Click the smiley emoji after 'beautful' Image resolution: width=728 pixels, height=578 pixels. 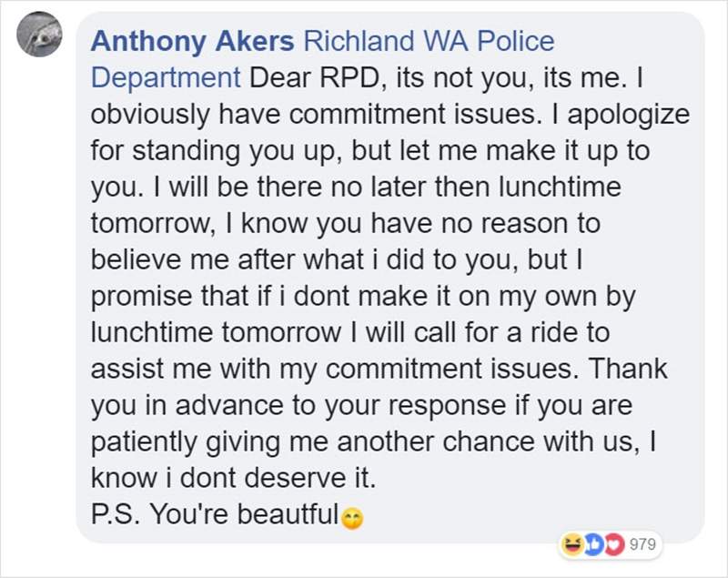click(x=347, y=517)
